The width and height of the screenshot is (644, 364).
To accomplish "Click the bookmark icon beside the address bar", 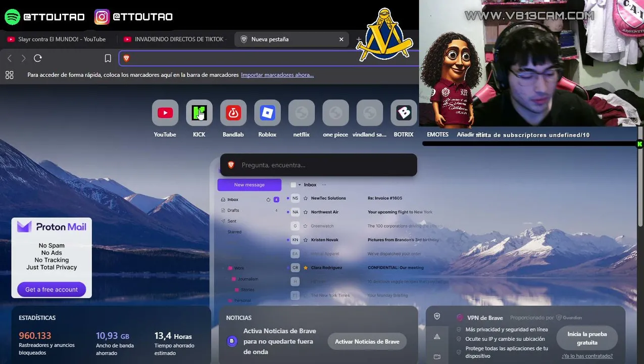I will point(108,59).
